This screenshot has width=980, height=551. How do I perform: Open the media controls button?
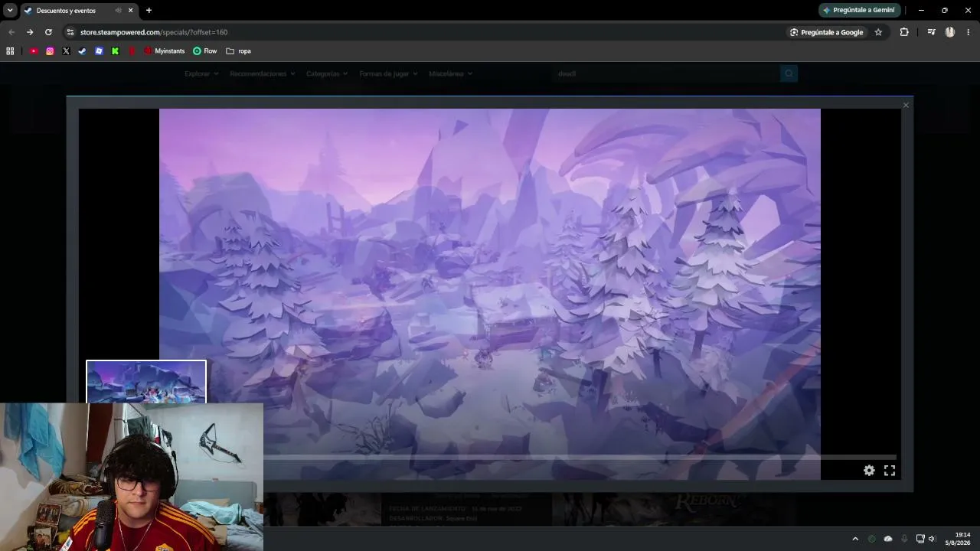point(931,32)
